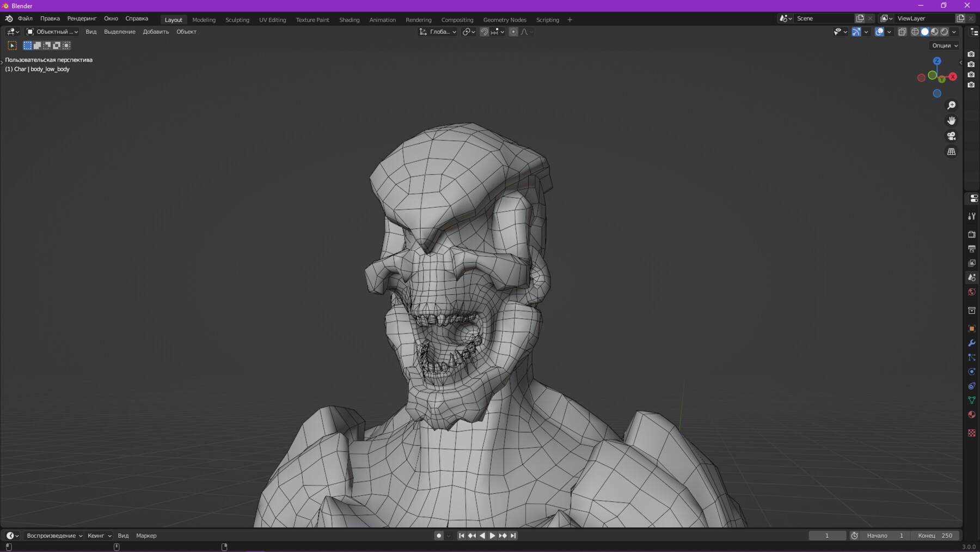The height and width of the screenshot is (552, 980).
Task: Open the Object Mode dropdown
Action: coord(52,32)
